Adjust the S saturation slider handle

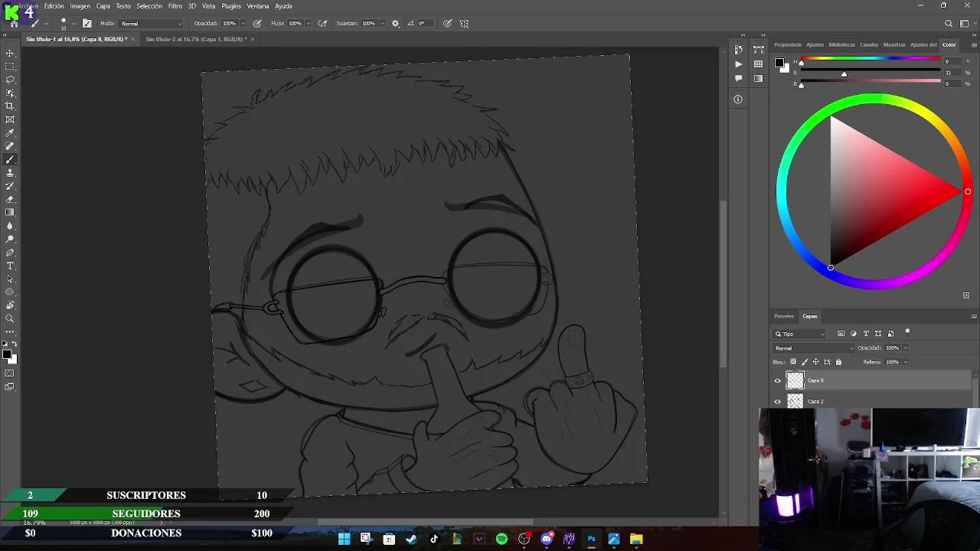pos(844,74)
